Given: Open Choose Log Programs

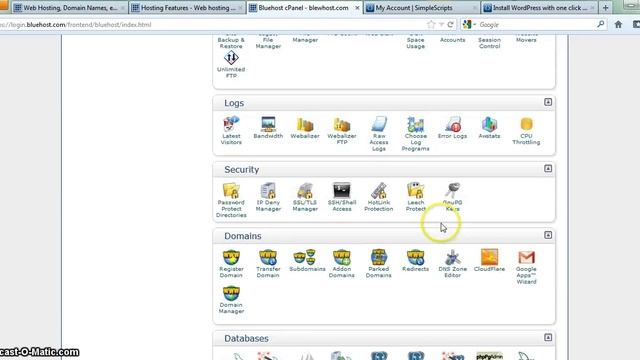Looking at the screenshot, I should (416, 133).
